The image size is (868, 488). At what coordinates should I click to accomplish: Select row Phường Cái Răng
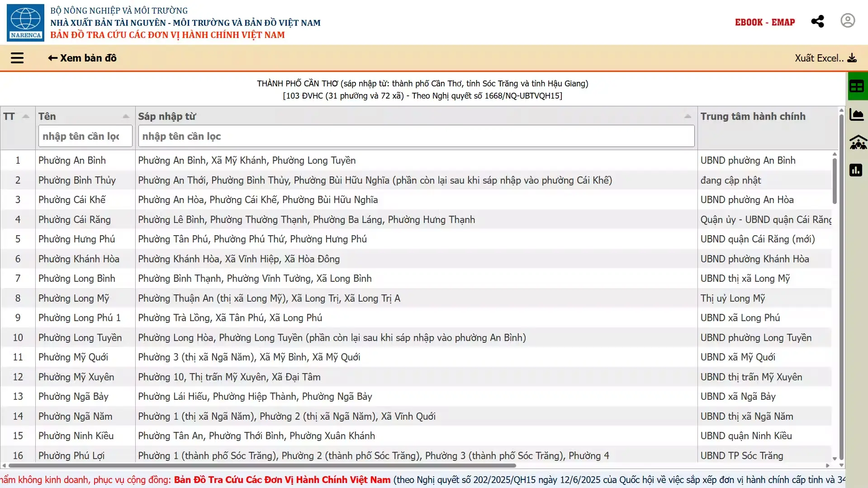tap(416, 219)
